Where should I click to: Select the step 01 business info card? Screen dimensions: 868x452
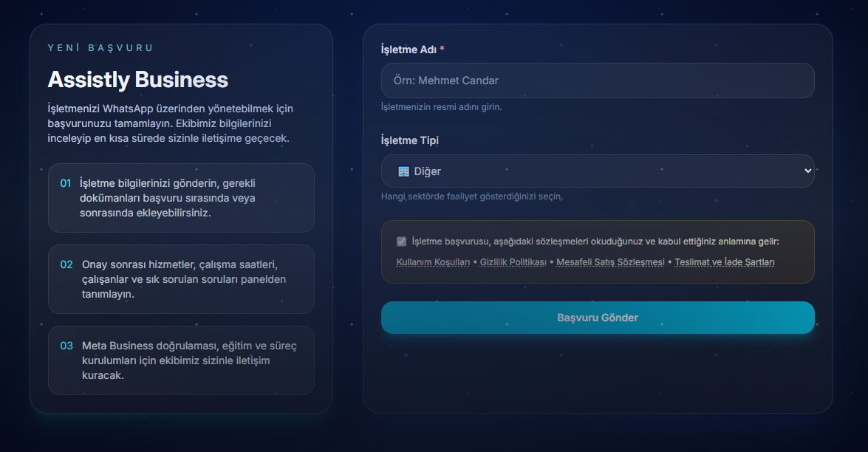[x=181, y=198]
